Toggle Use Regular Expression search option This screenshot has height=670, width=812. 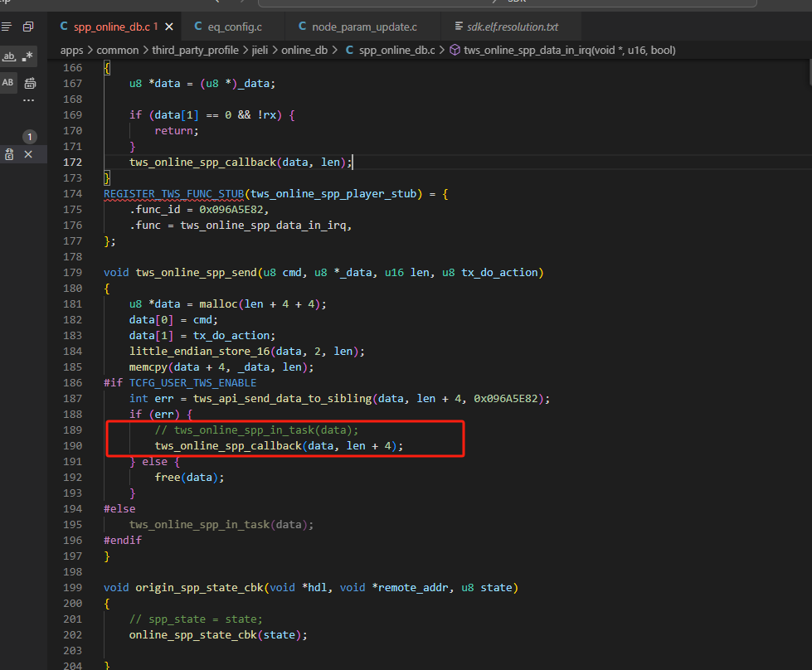coord(27,56)
